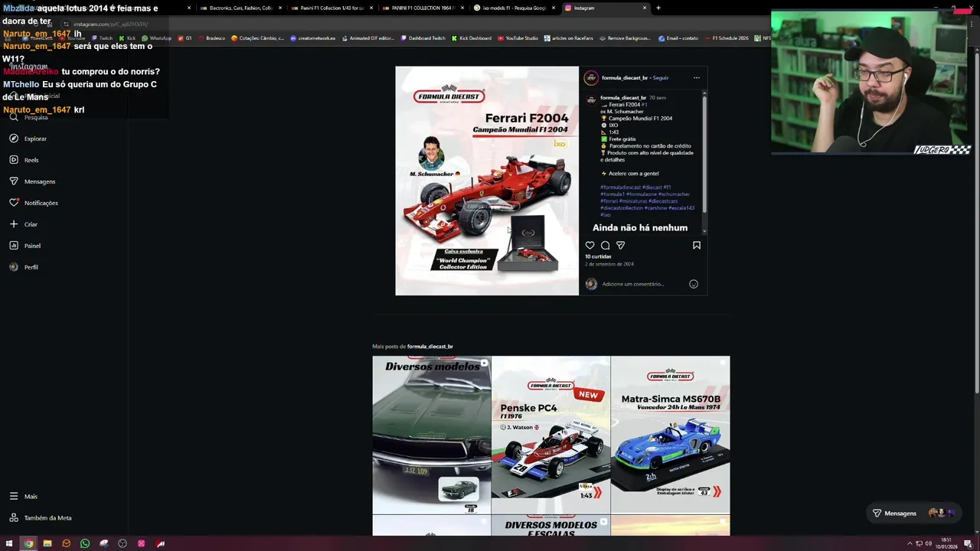The width and height of the screenshot is (980, 551).
Task: Open the Animated GIF editor bookmark
Action: point(368,38)
